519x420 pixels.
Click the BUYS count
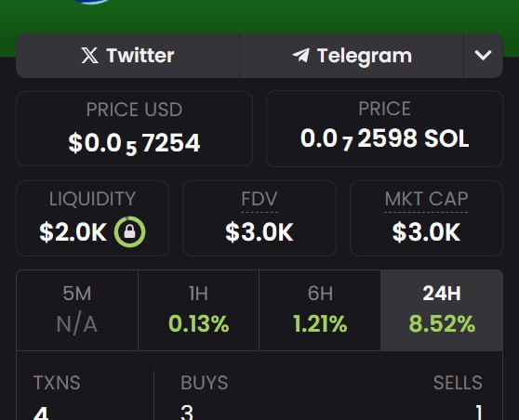point(187,413)
